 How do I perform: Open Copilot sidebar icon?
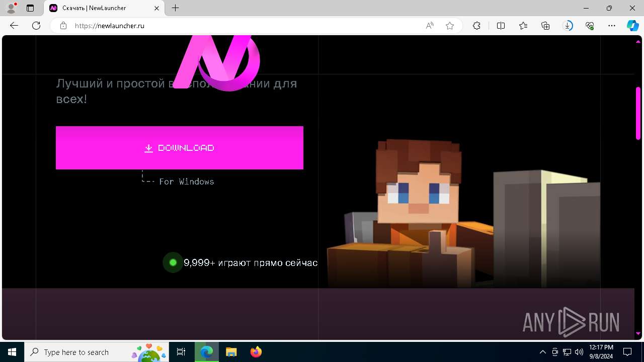click(x=632, y=26)
